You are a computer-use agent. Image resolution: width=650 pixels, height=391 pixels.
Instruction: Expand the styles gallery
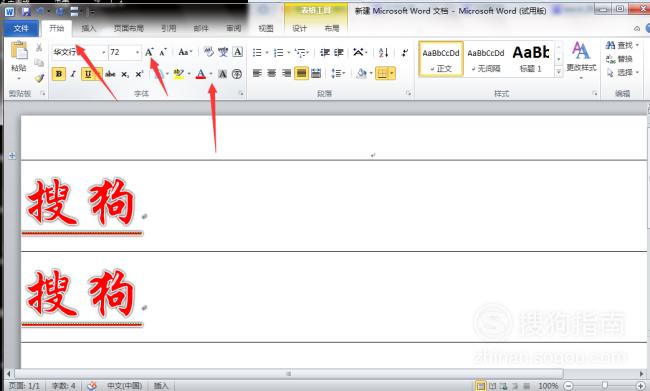tap(559, 72)
